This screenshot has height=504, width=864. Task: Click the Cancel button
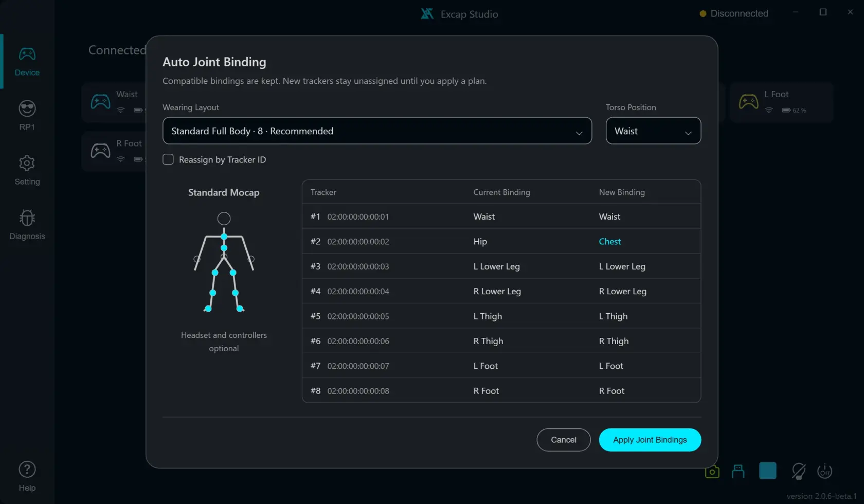[x=563, y=440]
